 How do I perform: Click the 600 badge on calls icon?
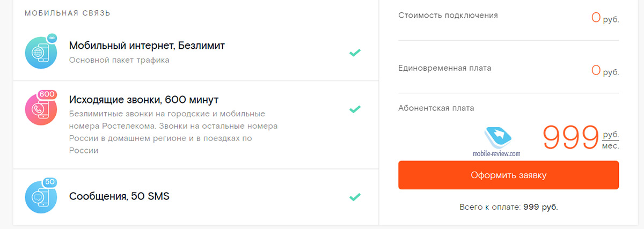[48, 94]
